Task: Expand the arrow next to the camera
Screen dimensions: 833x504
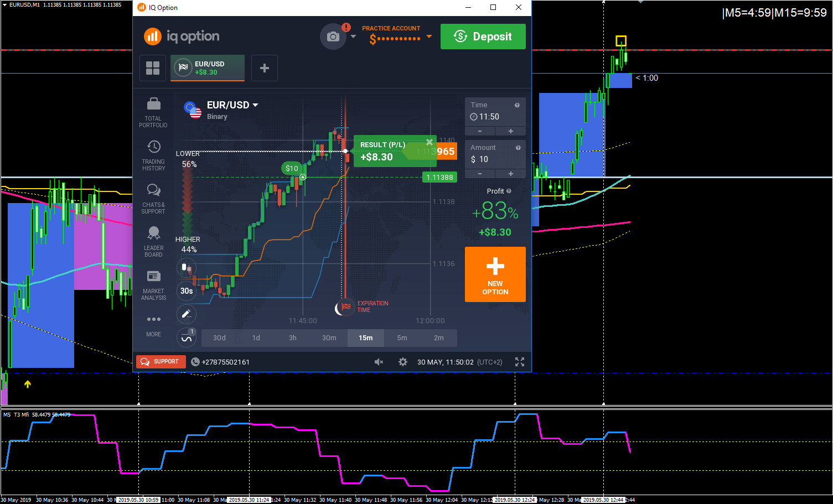Action: point(354,37)
